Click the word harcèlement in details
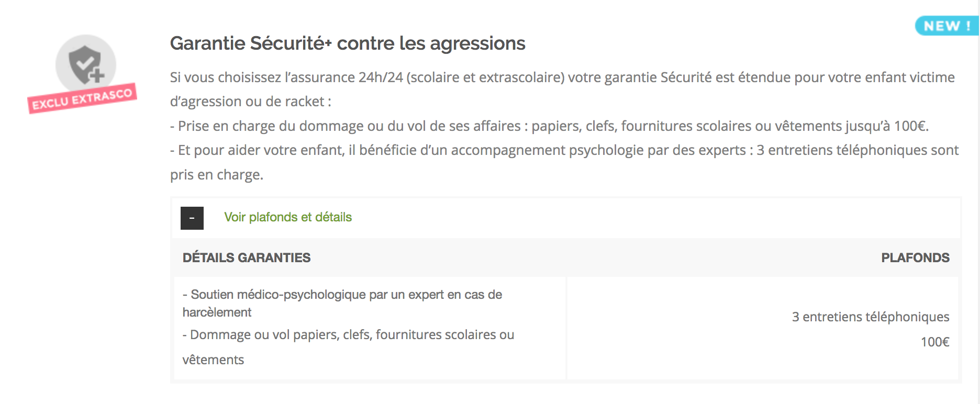This screenshot has width=980, height=404. pos(217,312)
